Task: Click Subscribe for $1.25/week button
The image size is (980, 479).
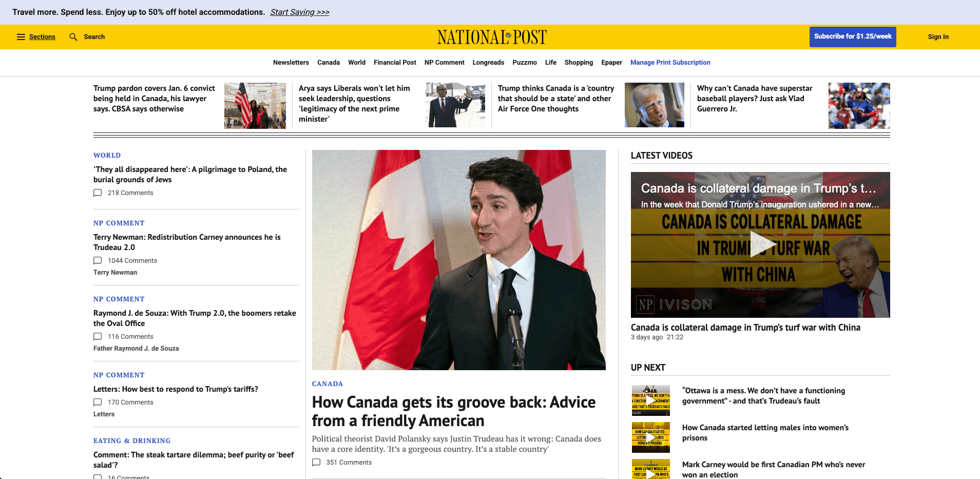Action: click(x=853, y=37)
